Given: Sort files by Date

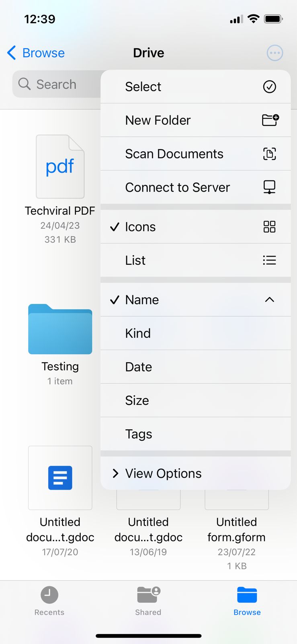Looking at the screenshot, I should tap(138, 367).
